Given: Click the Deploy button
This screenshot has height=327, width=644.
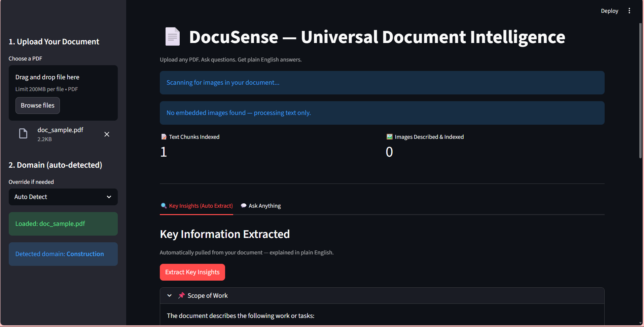Looking at the screenshot, I should [x=609, y=10].
